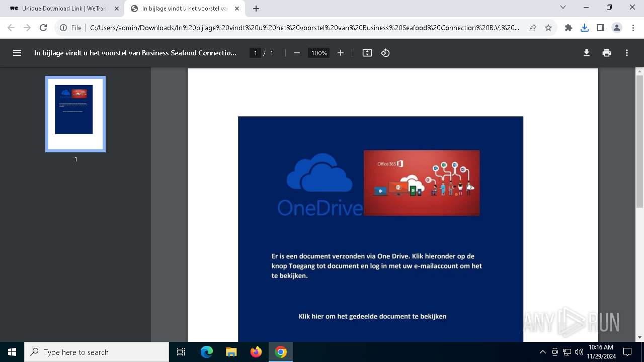Image resolution: width=644 pixels, height=362 pixels.
Task: Zoom out with the minus button
Action: 297,53
